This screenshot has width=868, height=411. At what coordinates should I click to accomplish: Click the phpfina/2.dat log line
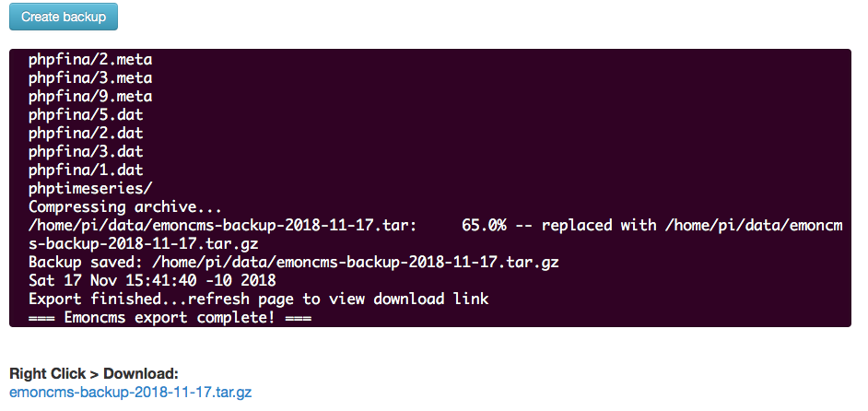click(86, 133)
